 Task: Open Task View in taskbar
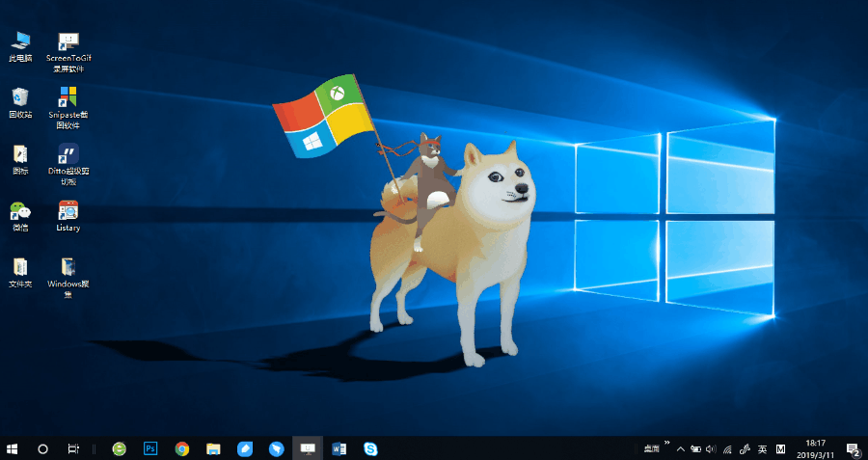point(73,448)
